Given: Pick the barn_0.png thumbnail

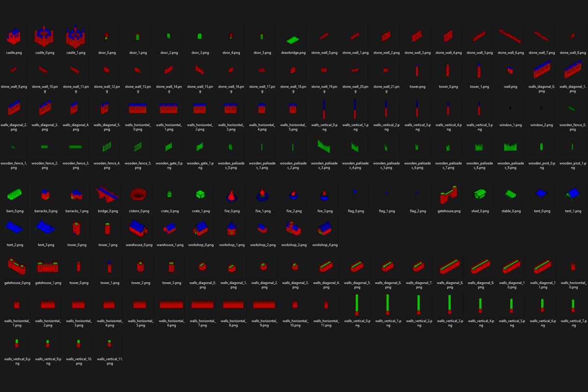Looking at the screenshot, I should coord(14,194).
